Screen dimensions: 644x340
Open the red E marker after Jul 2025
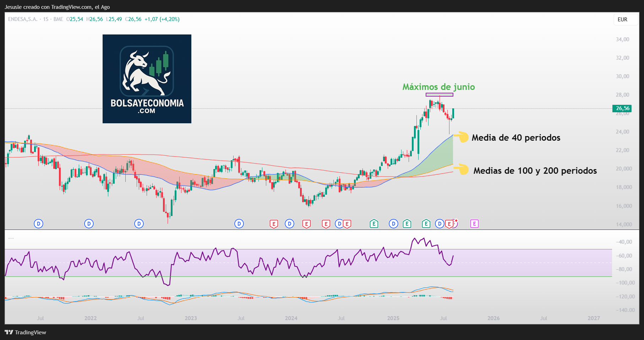pos(449,224)
